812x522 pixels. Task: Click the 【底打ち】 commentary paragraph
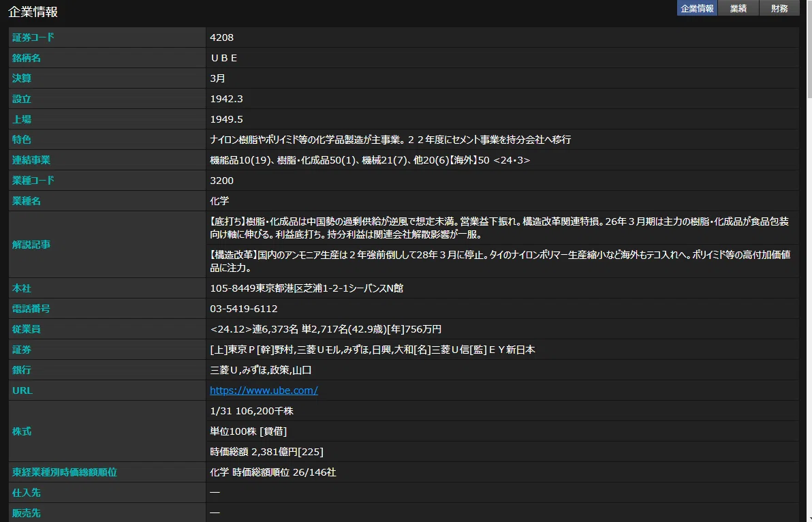tap(499, 228)
